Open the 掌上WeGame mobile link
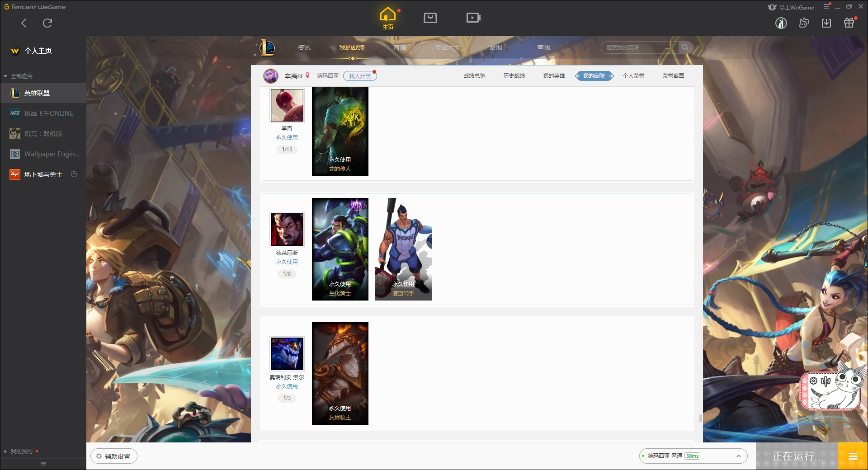Viewport: 868px width, 470px height. pos(791,7)
